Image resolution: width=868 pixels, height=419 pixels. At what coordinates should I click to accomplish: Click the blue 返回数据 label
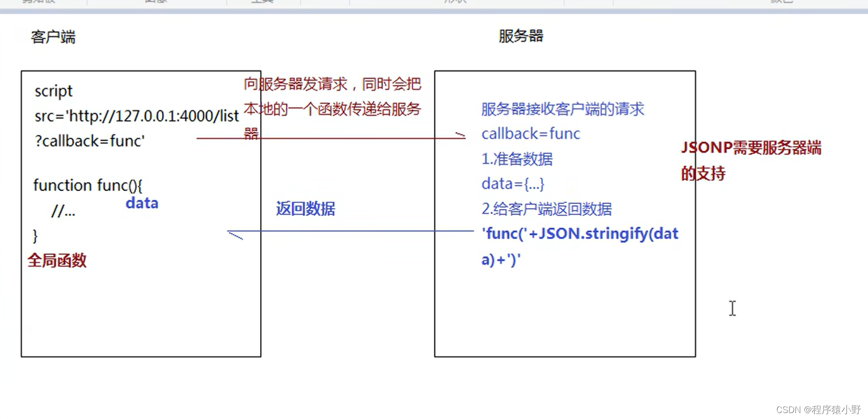(305, 209)
